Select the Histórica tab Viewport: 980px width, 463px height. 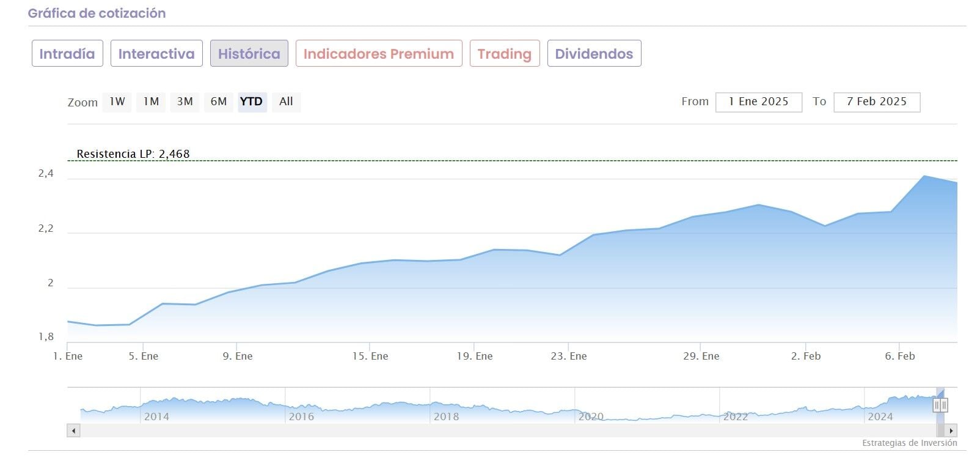point(249,54)
